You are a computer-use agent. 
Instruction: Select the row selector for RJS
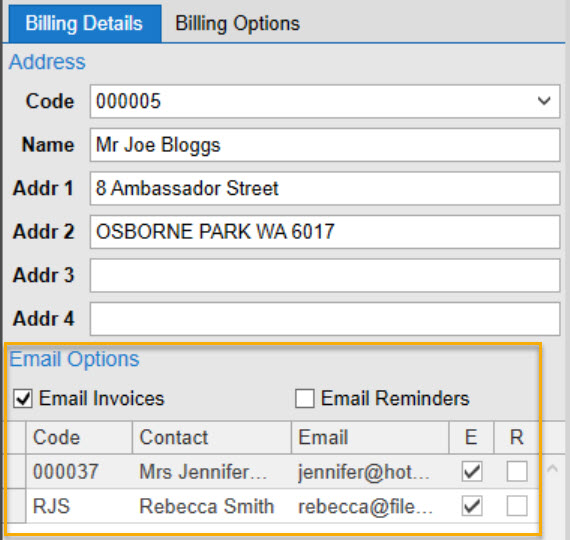(x=16, y=506)
